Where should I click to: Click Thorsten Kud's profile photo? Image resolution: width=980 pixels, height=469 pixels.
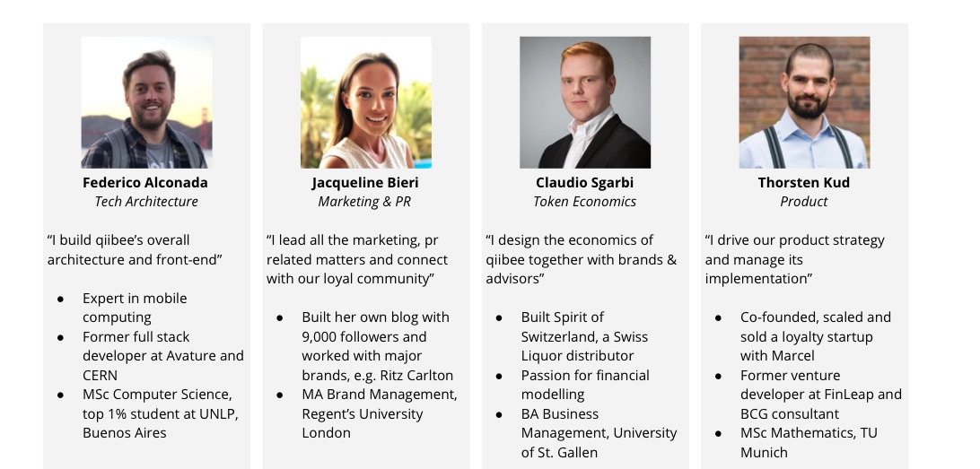coord(804,102)
